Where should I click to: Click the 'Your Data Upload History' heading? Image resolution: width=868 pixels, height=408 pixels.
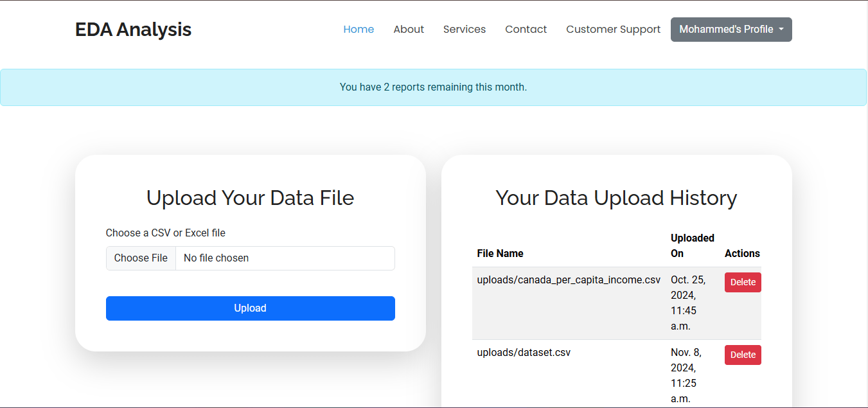click(616, 198)
